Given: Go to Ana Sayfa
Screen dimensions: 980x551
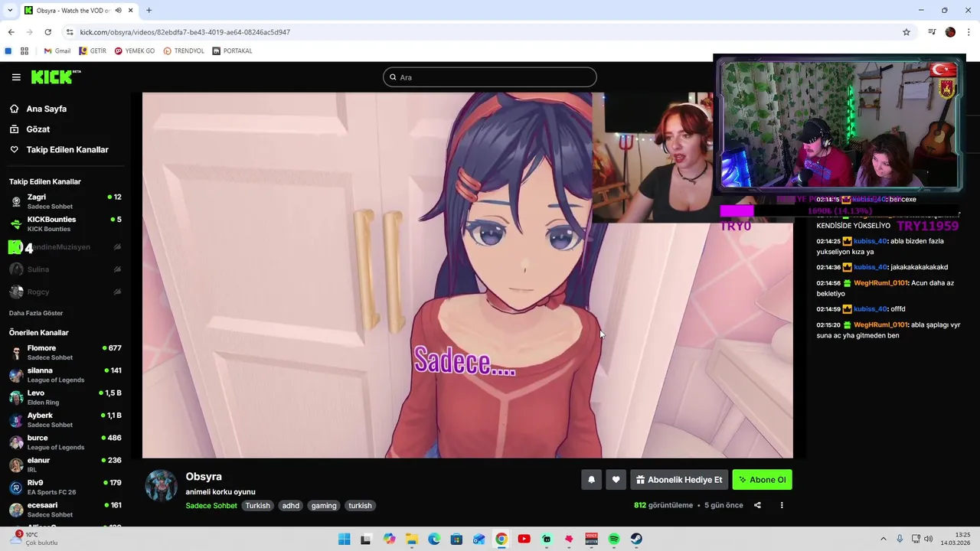Looking at the screenshot, I should pyautogui.click(x=46, y=109).
